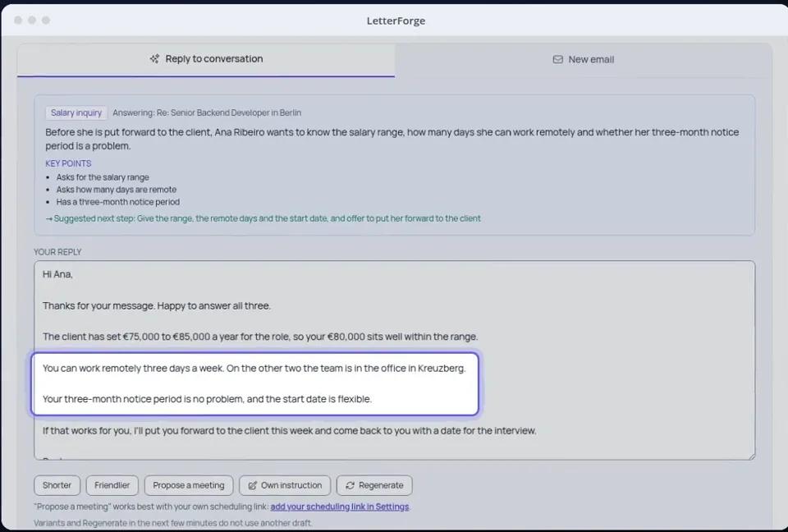Click the KEY POINTS heading
Viewport: 788px width, 532px height.
[68, 163]
